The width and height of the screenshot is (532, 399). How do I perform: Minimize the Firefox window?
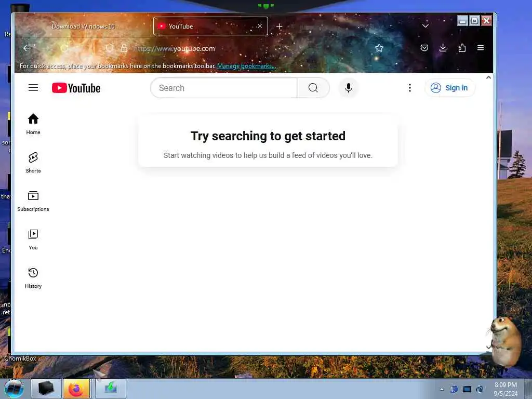tap(462, 21)
